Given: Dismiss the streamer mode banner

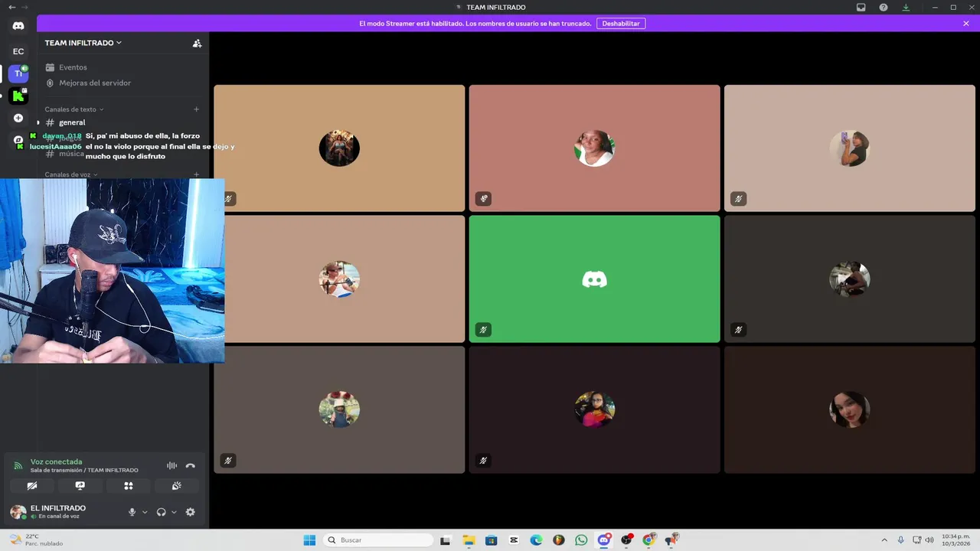Looking at the screenshot, I should point(966,24).
